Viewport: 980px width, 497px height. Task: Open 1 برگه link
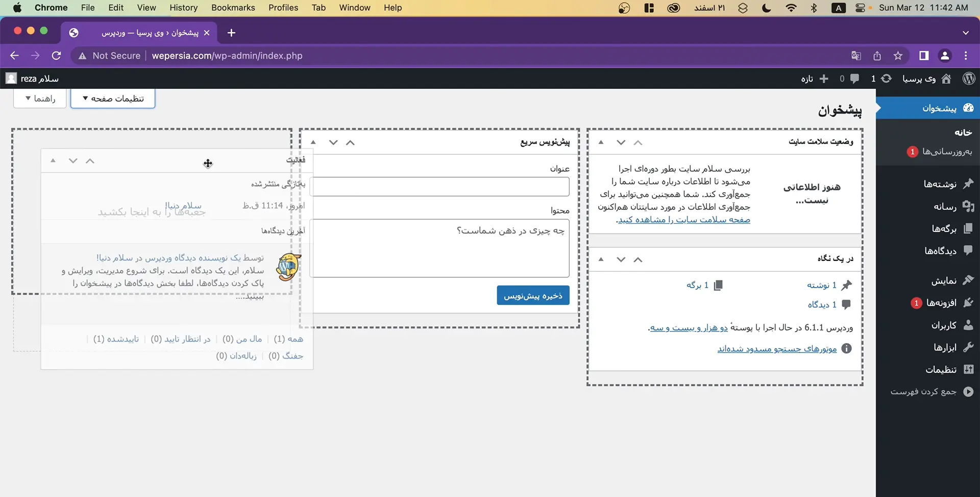697,285
